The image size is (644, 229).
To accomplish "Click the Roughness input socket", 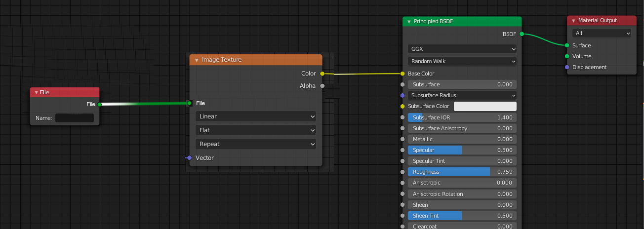I will [402, 172].
